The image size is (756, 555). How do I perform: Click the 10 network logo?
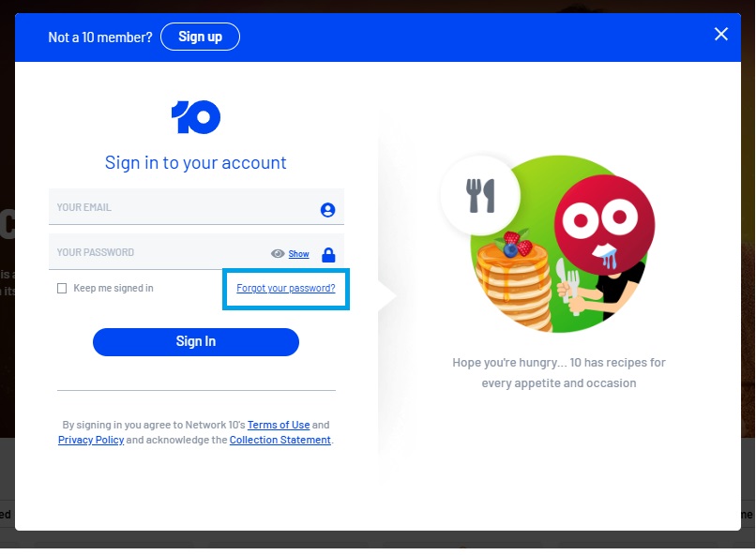(196, 117)
